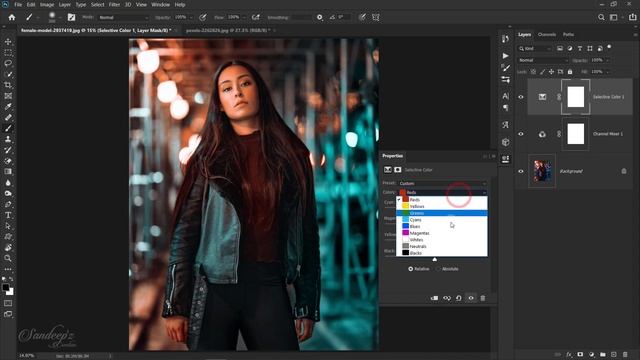Open the layer Opacity dropdown arrow
This screenshot has height=360, width=640.
[608, 60]
